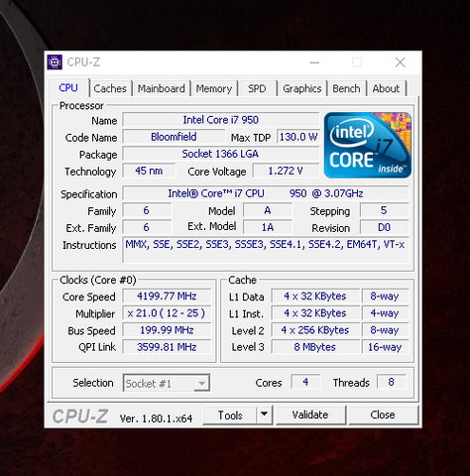This screenshot has height=476, width=470.
Task: Click the Model value 'A'
Action: point(268,210)
